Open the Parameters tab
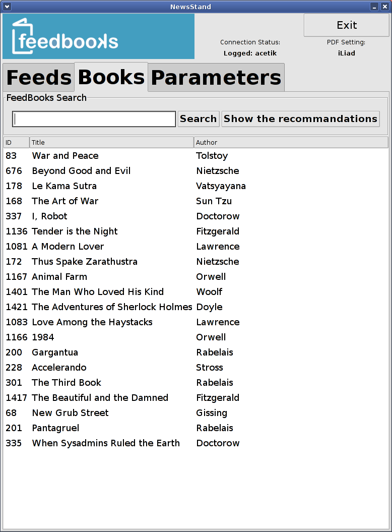The height and width of the screenshot is (532, 392). point(216,78)
